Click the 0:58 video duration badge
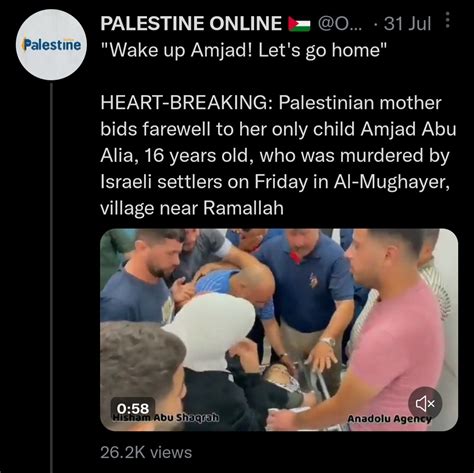 (x=133, y=408)
